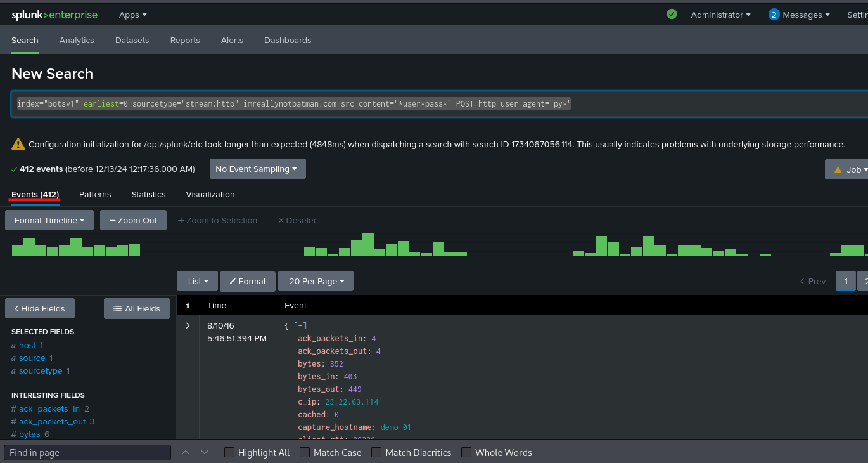Expand the 8/10/16 event row arrow

point(188,325)
